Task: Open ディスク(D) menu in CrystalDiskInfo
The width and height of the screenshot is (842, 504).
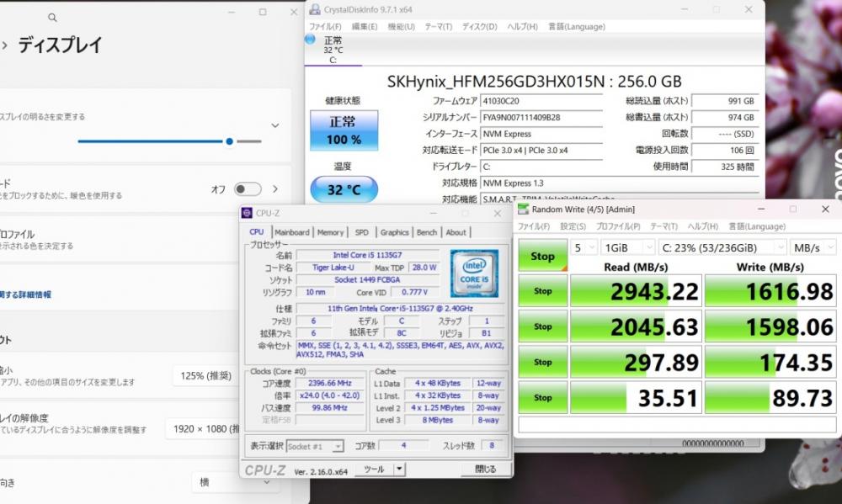Action: pos(480,26)
